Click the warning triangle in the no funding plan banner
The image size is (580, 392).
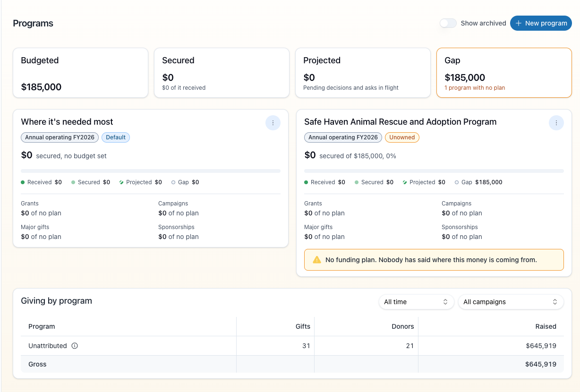pos(317,260)
